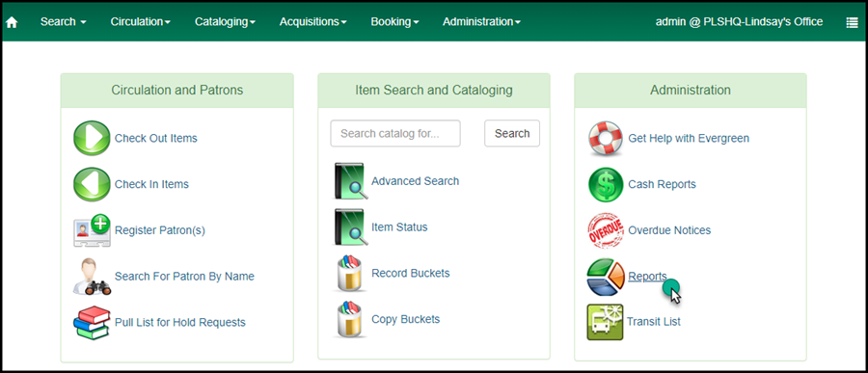Click the stacked books Pull List icon

tap(92, 322)
